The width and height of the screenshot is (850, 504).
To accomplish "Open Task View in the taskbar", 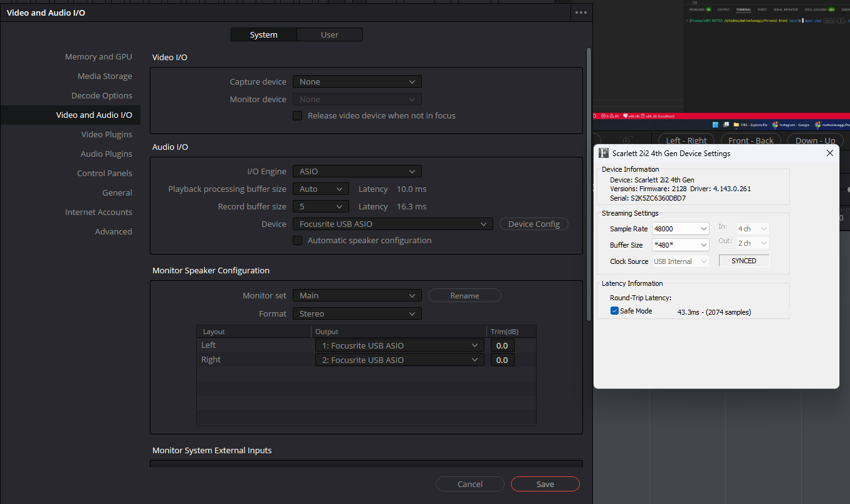I will [x=726, y=125].
